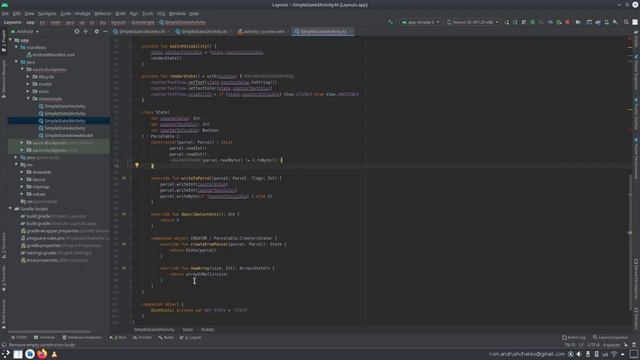Open the Build menu
Viewport: 640px width, 360px height.
tap(120, 13)
